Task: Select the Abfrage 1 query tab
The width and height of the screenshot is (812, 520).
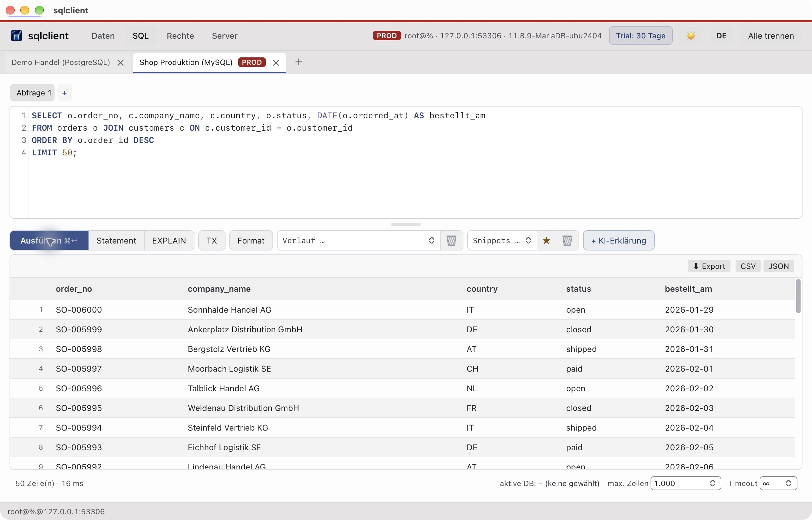Action: pyautogui.click(x=32, y=93)
